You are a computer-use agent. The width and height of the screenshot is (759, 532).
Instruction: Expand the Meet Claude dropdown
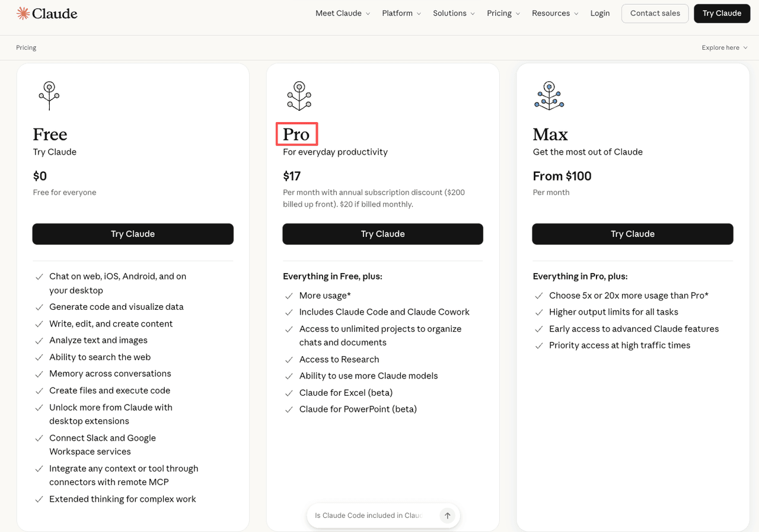343,13
